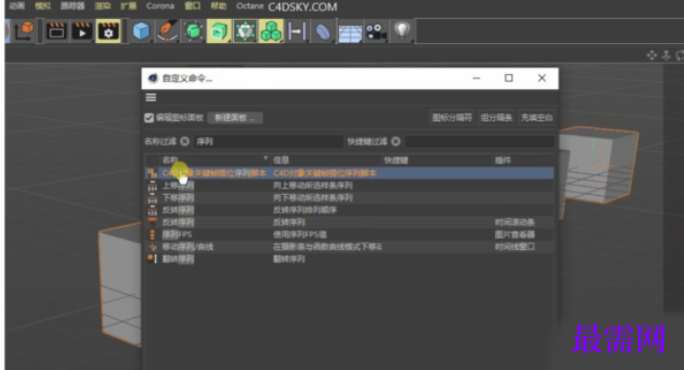Select the 下移序列 command row

click(349, 198)
